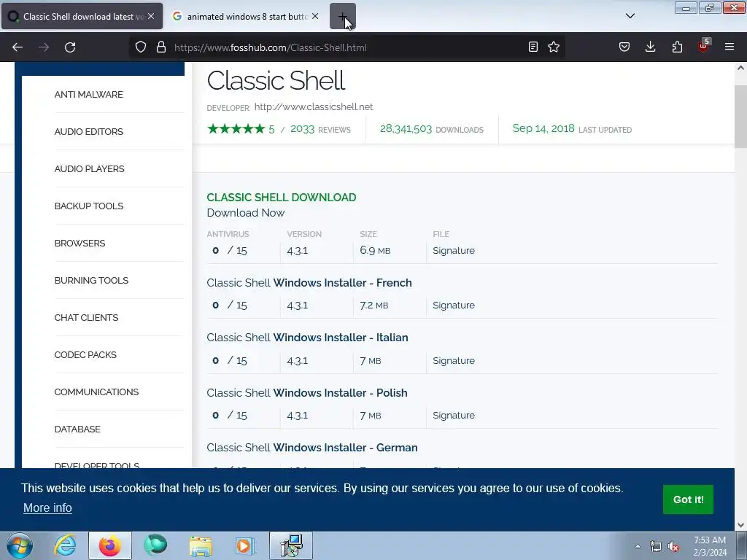The height and width of the screenshot is (560, 747).
Task: Click antivirus 0 / 15 result for French installer
Action: point(230,305)
